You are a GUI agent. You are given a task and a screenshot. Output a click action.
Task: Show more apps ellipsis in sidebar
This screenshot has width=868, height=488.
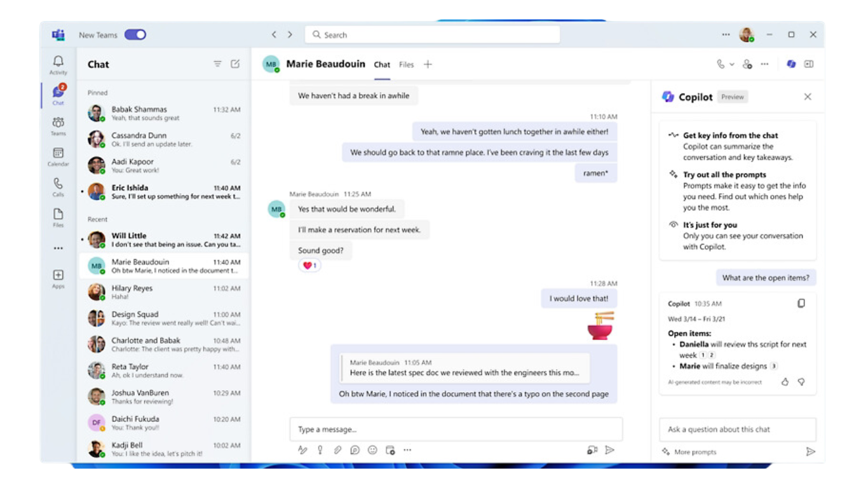click(x=58, y=248)
